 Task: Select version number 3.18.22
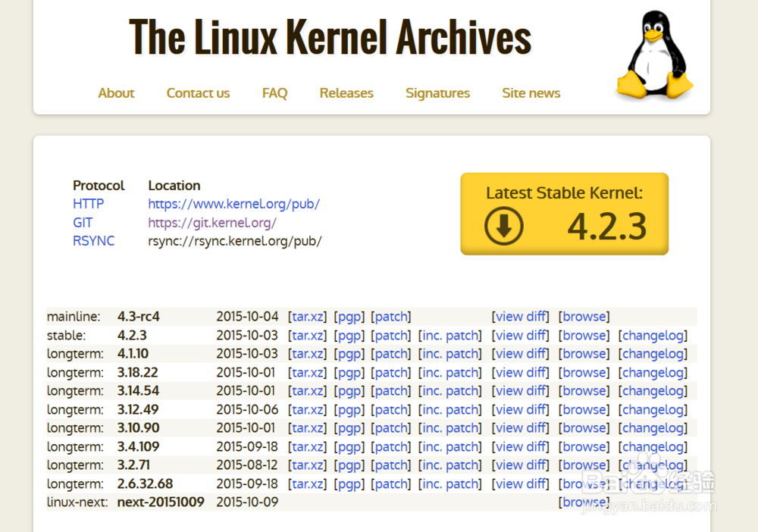pyautogui.click(x=138, y=373)
